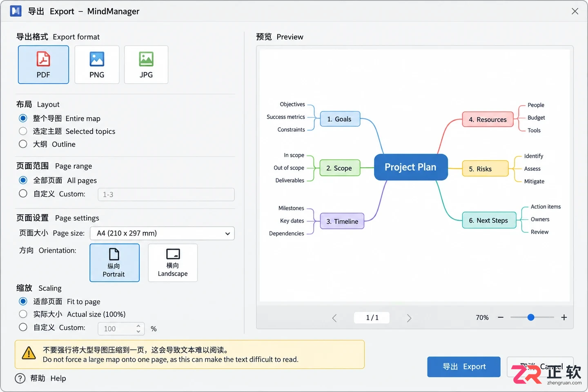Image resolution: width=588 pixels, height=392 pixels.
Task: Click the Out of scope subtopic text
Action: tap(289, 168)
